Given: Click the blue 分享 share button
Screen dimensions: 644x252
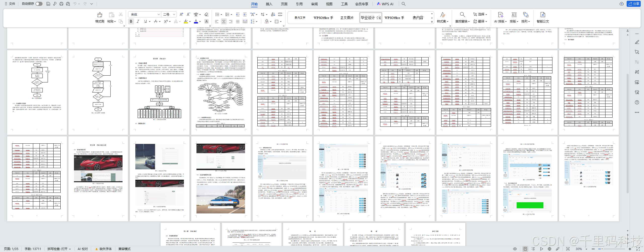Looking at the screenshot, I should click(633, 4).
